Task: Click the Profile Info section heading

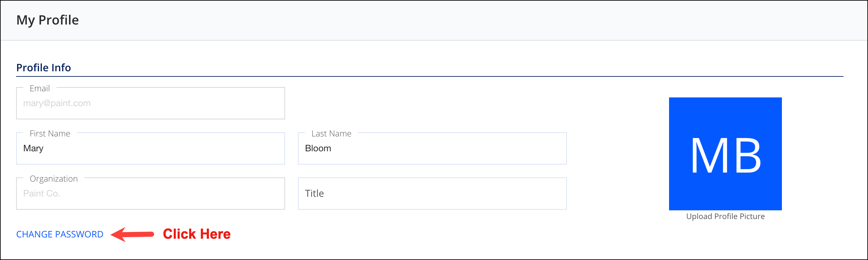Action: coord(44,68)
